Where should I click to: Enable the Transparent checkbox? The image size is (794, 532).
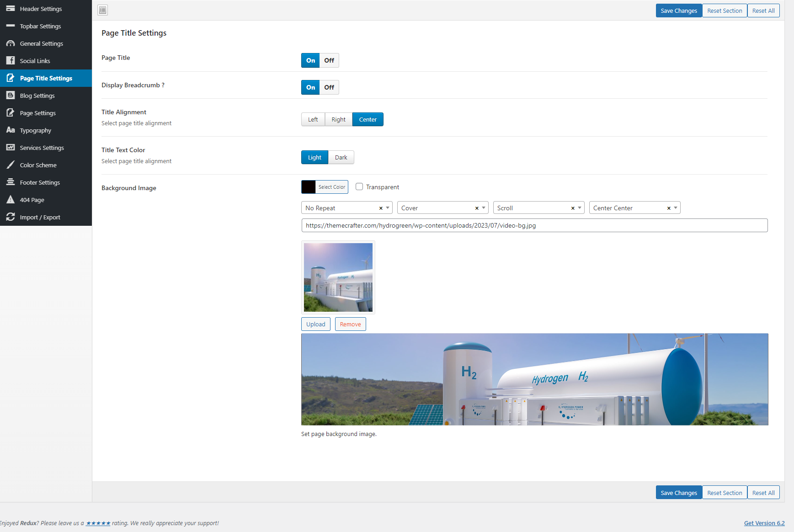[x=359, y=187]
